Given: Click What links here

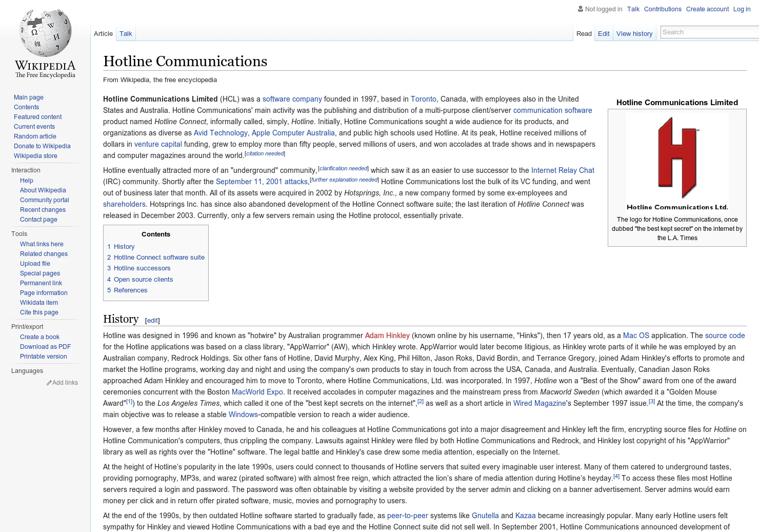Looking at the screenshot, I should click(x=42, y=244).
